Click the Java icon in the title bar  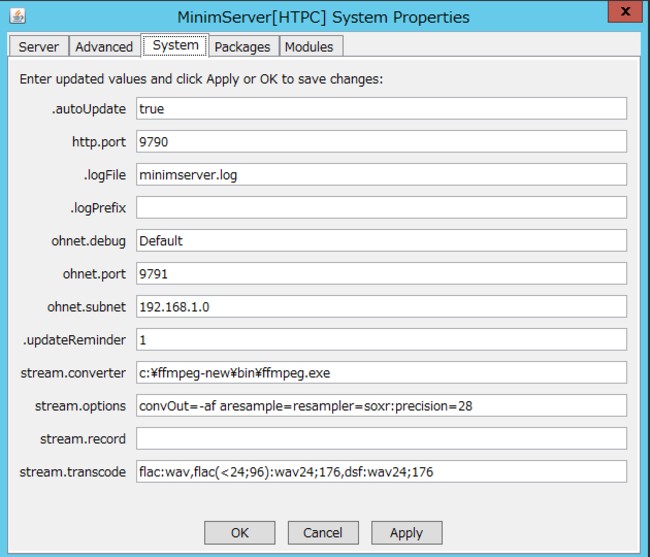[x=17, y=16]
